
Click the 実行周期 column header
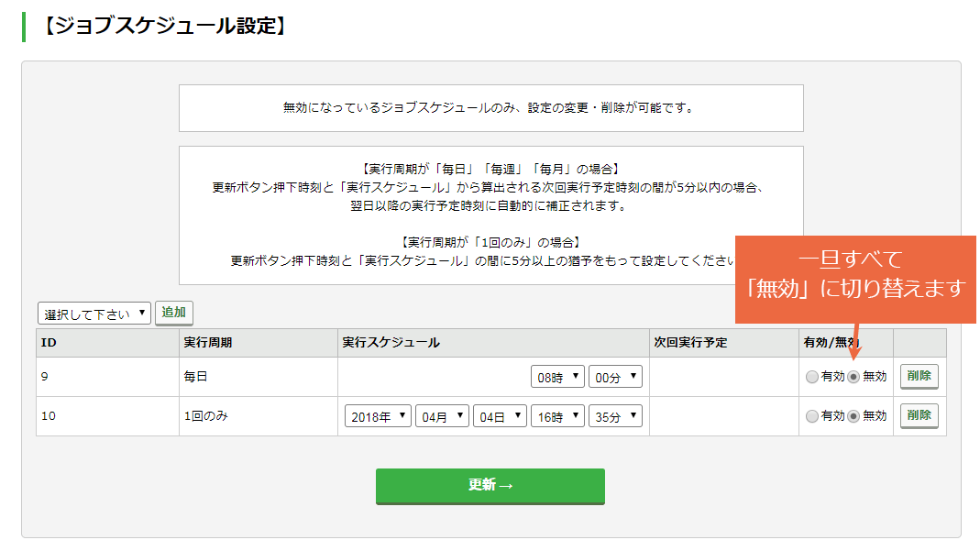click(x=259, y=343)
